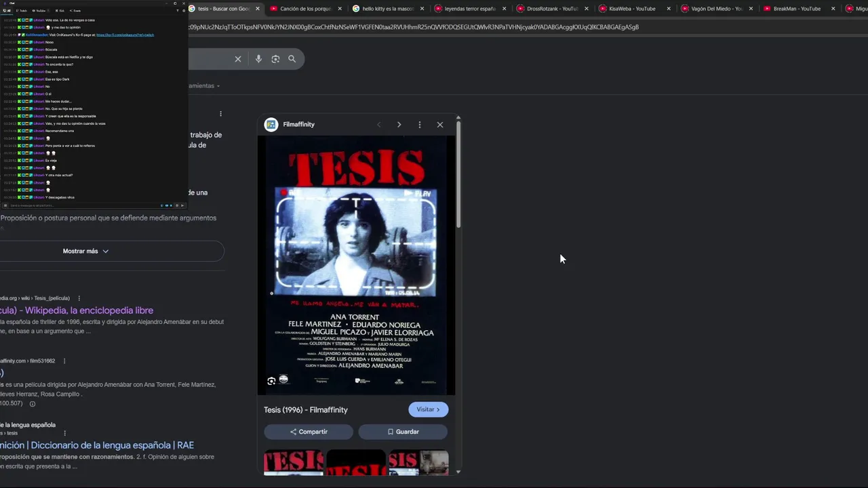The image size is (868, 488).
Task: Click the Guardar save button
Action: coord(403,432)
